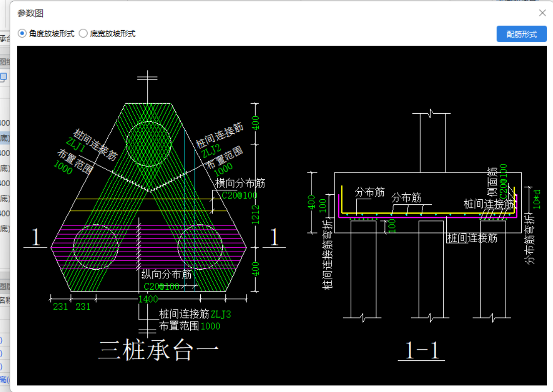Click the green ZLJ3 parameter value

[220, 314]
